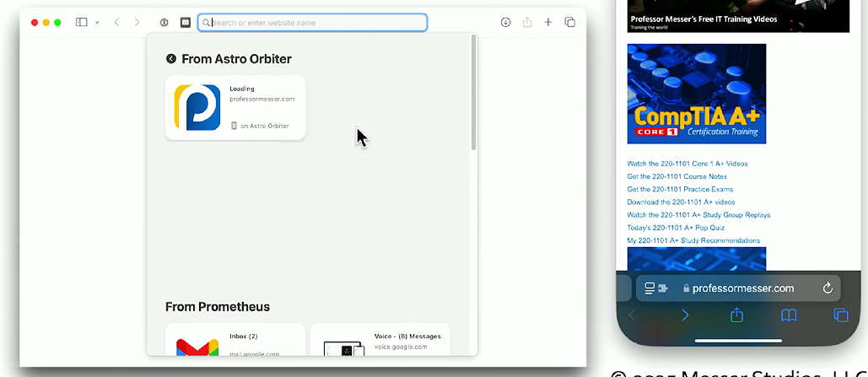Tap the iPhone Safari share icon

pyautogui.click(x=736, y=315)
